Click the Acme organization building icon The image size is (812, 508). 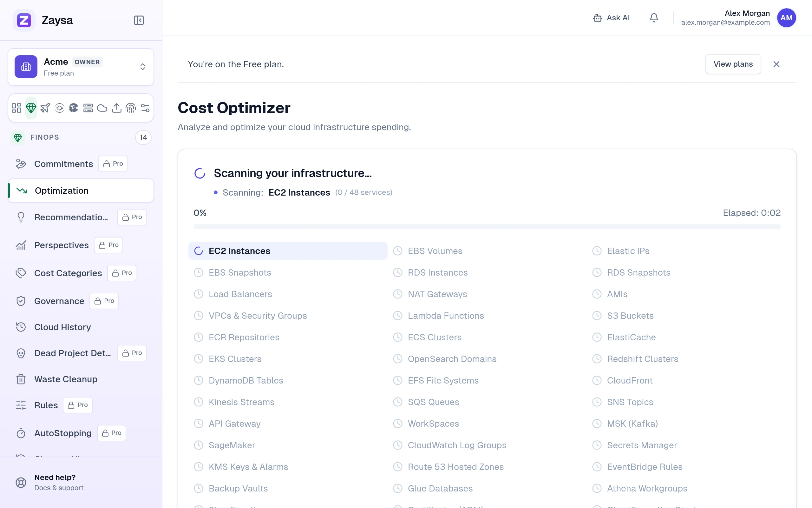[x=26, y=67]
